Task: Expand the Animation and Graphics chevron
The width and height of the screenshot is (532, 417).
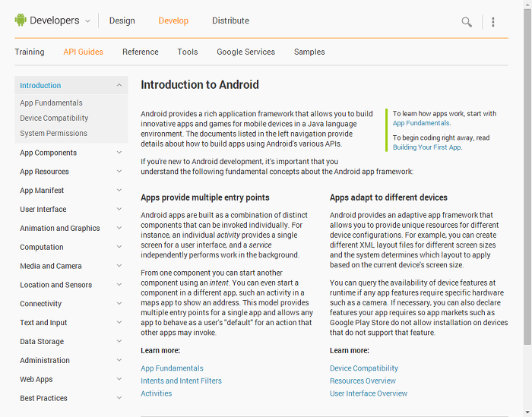Action: [x=119, y=228]
